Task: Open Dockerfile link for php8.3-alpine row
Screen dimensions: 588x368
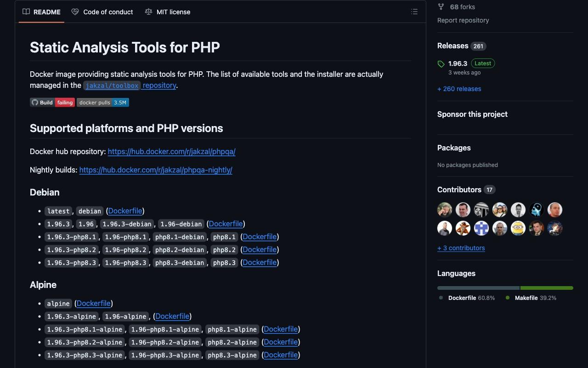Action: [x=281, y=355]
